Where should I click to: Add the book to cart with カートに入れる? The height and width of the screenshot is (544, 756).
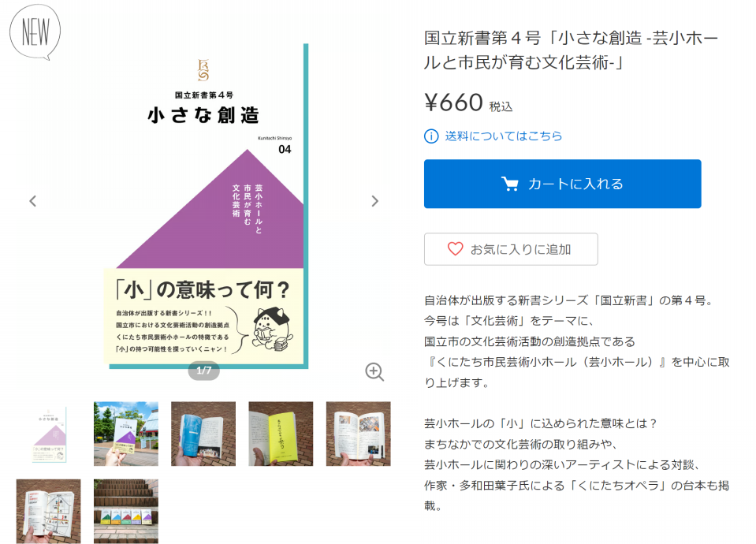point(562,184)
